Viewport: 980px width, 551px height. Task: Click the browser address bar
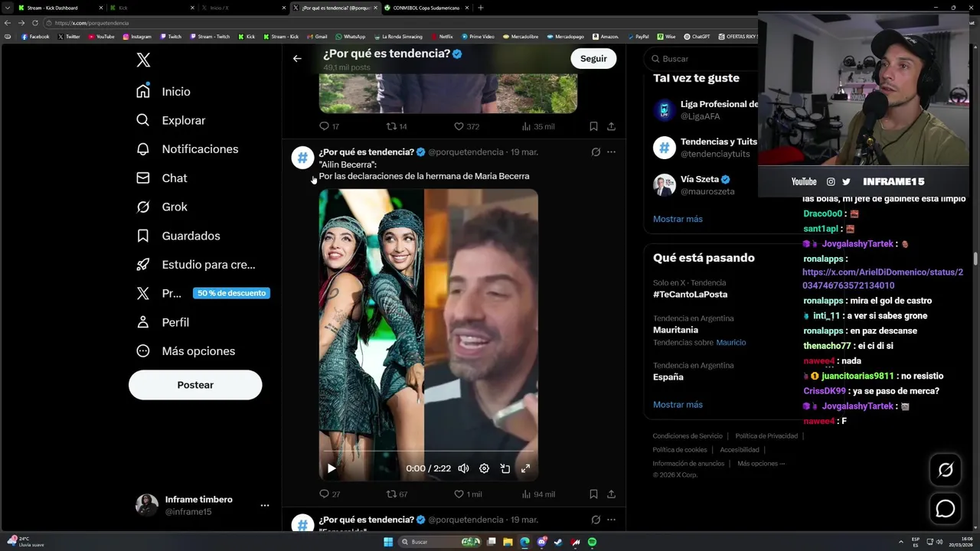tap(398, 23)
